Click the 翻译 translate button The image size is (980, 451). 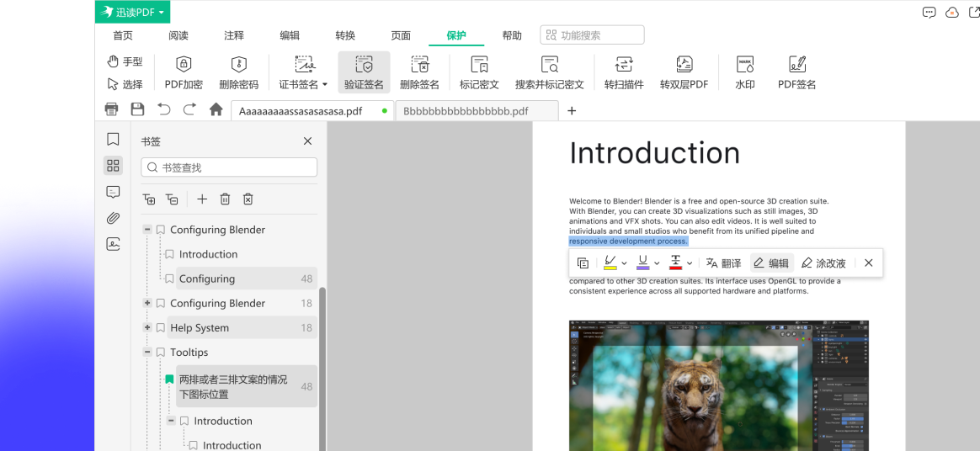coord(724,263)
